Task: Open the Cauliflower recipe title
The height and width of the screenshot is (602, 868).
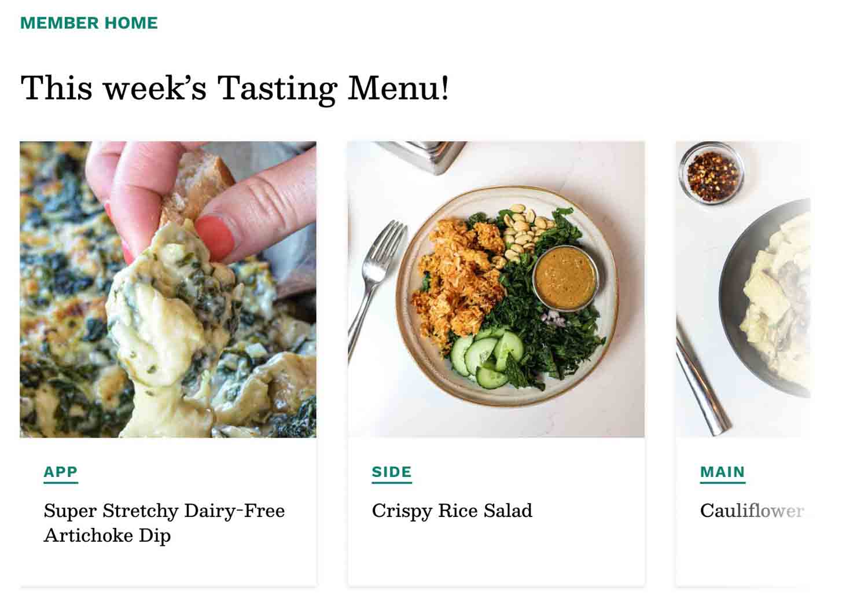Action: pos(751,511)
